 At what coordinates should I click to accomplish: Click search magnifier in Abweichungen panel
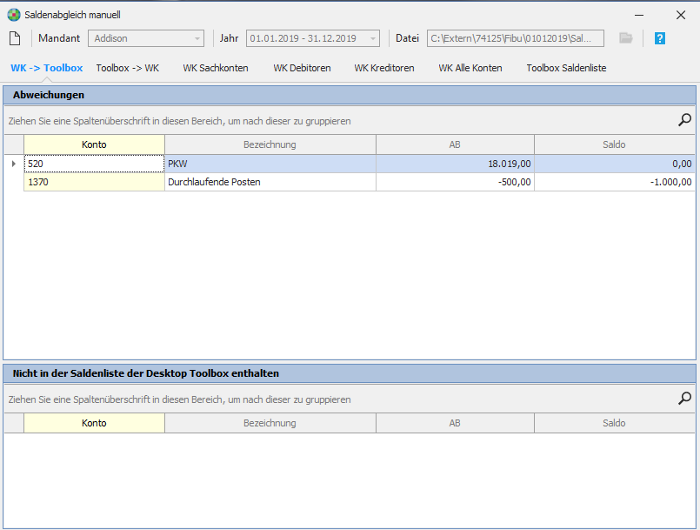(x=684, y=120)
